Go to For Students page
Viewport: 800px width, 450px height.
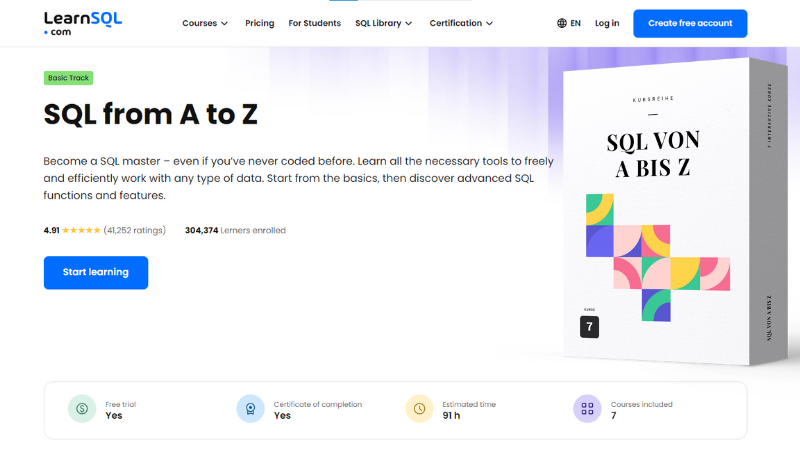[x=314, y=23]
